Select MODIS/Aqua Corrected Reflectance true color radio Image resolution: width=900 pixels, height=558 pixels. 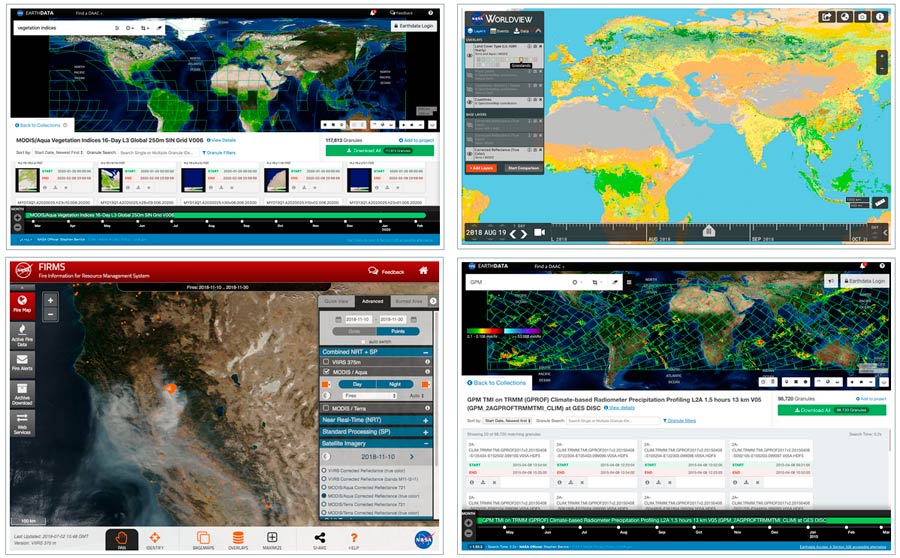tap(324, 495)
